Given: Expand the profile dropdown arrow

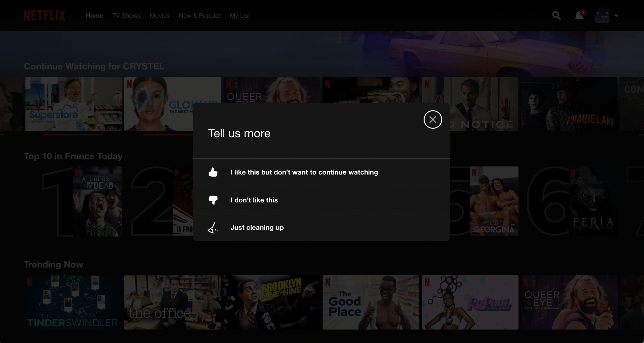Looking at the screenshot, I should [x=616, y=16].
